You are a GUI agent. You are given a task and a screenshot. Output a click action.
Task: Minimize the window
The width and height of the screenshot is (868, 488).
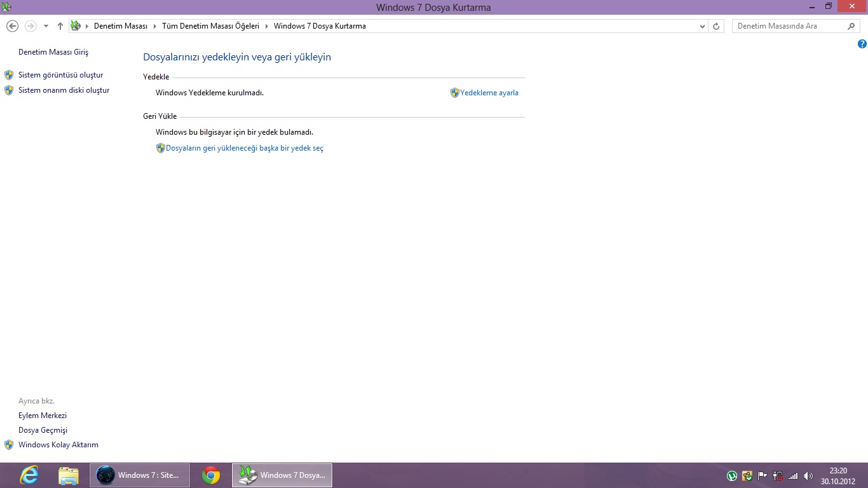pyautogui.click(x=811, y=6)
